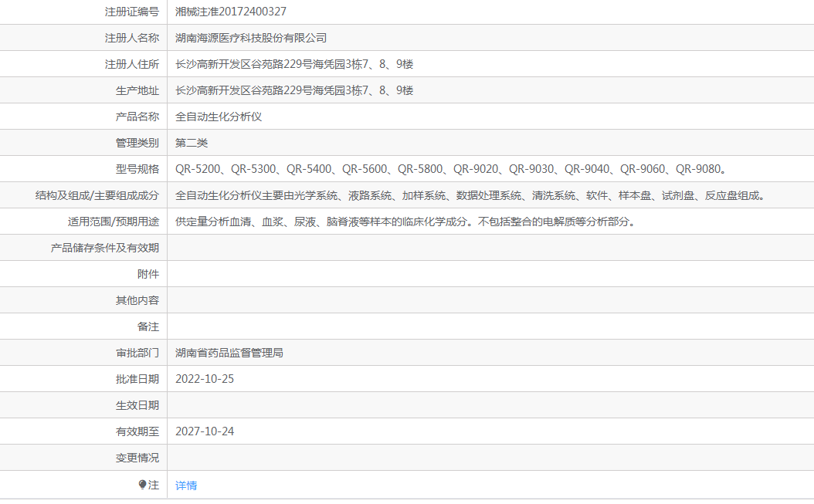Image resolution: width=814 pixels, height=504 pixels.
Task: Select product name 全自动生化分析仪
Action: 219,117
